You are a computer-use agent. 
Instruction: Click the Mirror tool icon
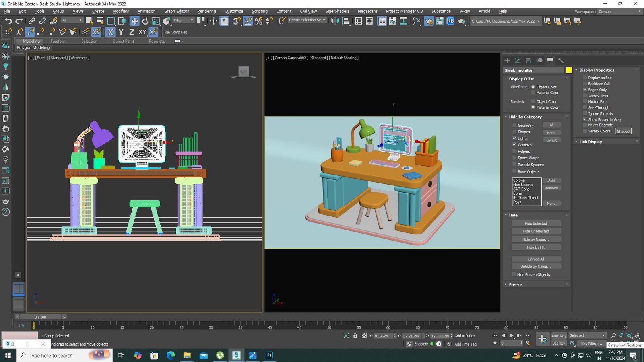pos(335,21)
